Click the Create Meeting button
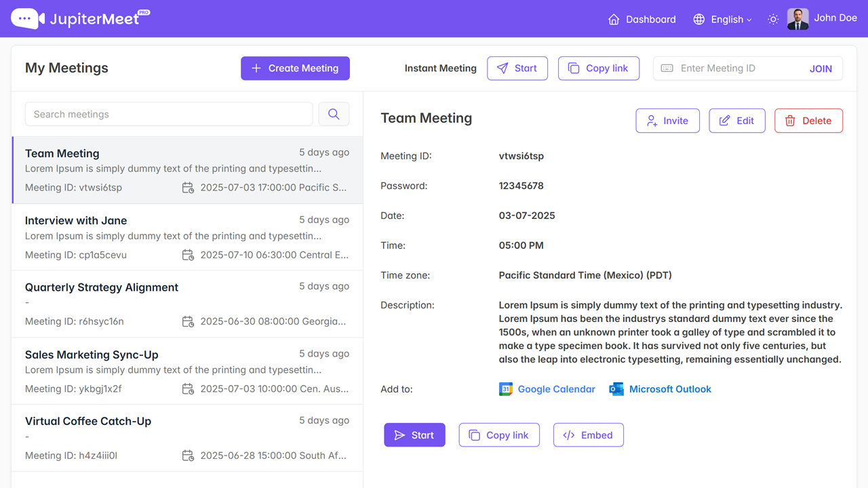868x488 pixels. pos(295,68)
